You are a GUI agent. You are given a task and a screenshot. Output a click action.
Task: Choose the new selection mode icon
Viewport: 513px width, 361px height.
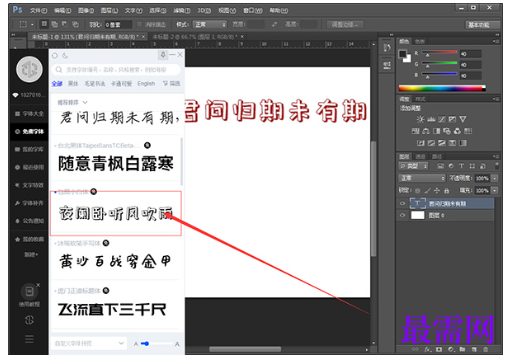click(44, 24)
